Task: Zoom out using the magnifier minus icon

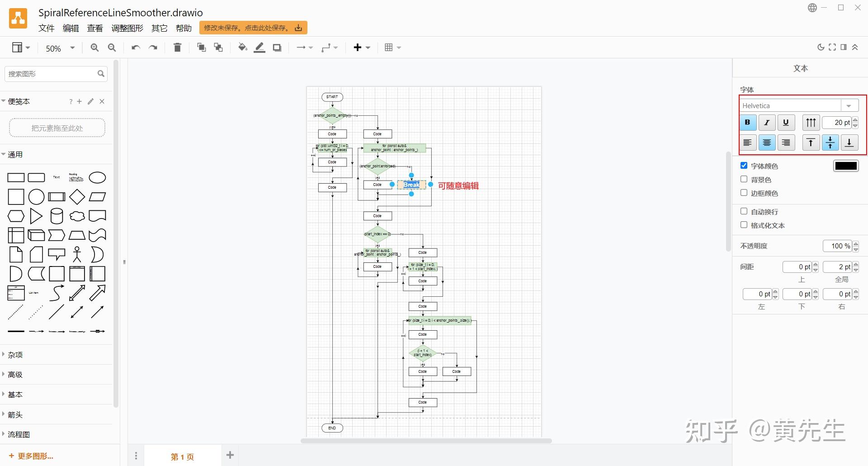Action: click(112, 48)
